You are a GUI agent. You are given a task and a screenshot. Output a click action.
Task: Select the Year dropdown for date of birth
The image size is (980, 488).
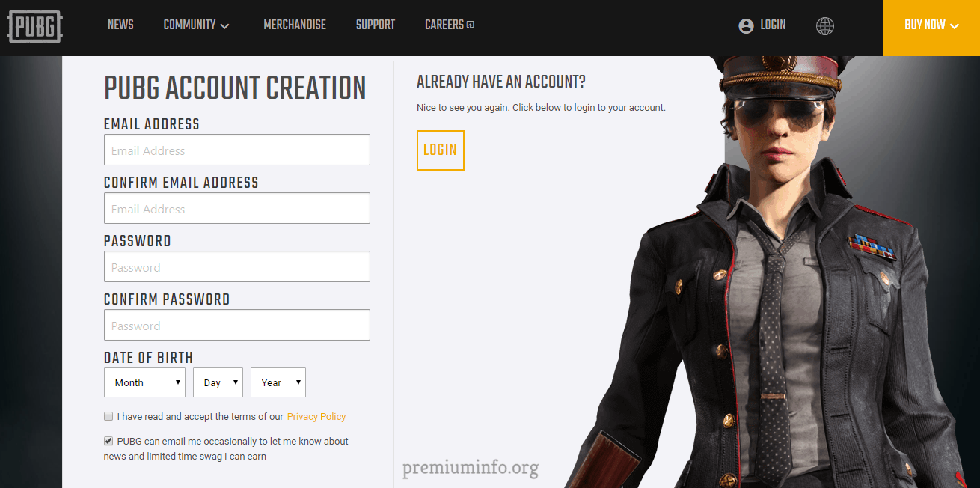278,382
